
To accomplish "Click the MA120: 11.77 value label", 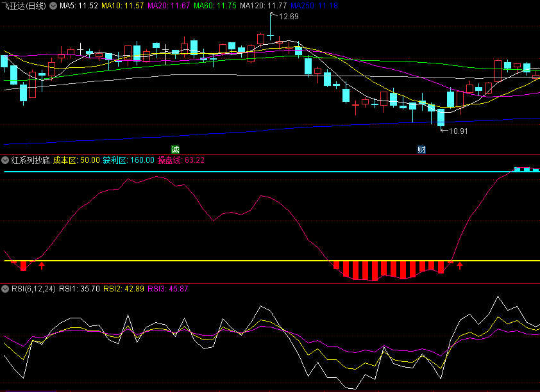I will coord(264,6).
